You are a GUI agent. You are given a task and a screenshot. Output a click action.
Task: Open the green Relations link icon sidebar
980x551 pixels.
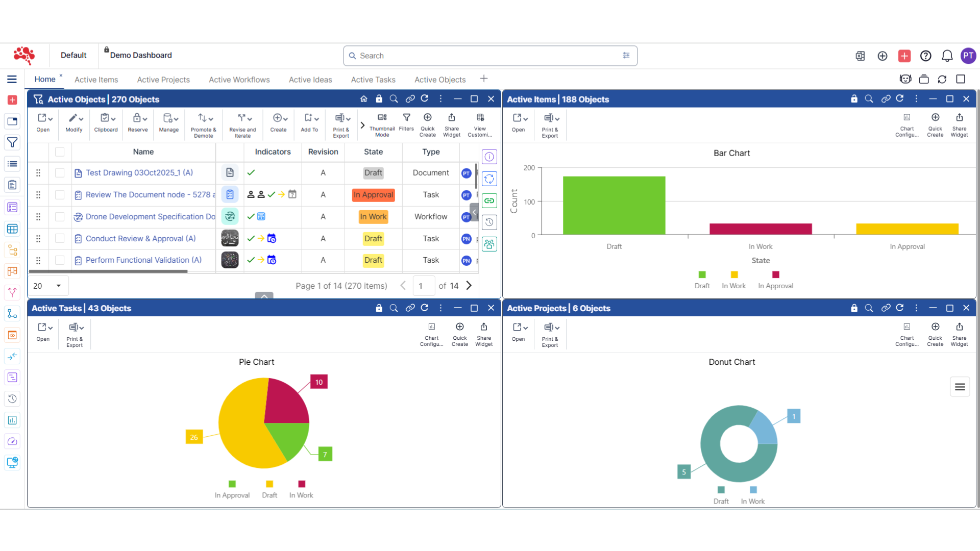pos(489,201)
